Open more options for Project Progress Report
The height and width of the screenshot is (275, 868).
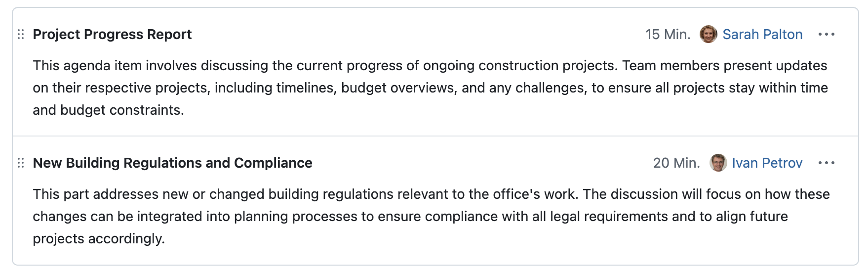(x=826, y=34)
